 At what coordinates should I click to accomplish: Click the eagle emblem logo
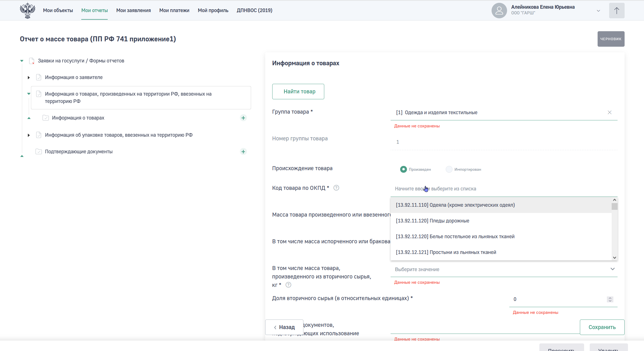(x=27, y=10)
